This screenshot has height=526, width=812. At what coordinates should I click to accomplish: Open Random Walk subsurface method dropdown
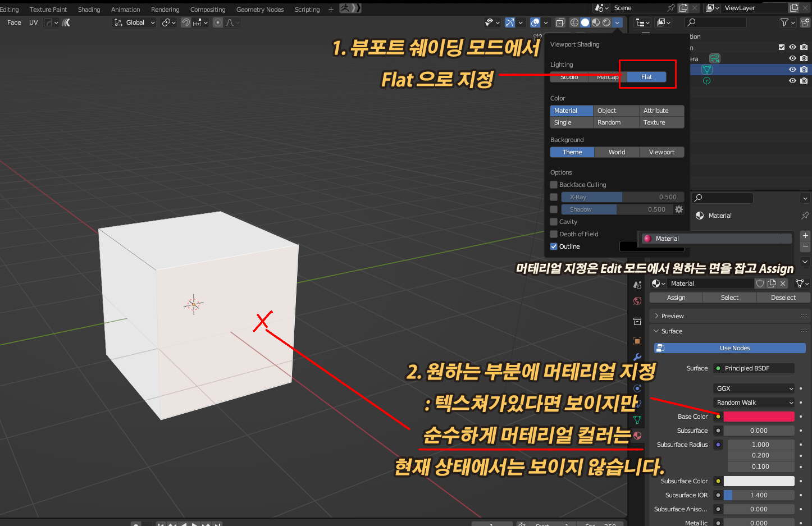point(754,402)
